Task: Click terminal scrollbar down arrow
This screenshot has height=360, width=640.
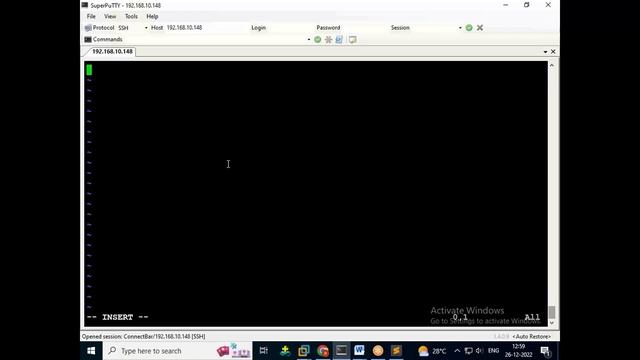Action: pyautogui.click(x=552, y=323)
